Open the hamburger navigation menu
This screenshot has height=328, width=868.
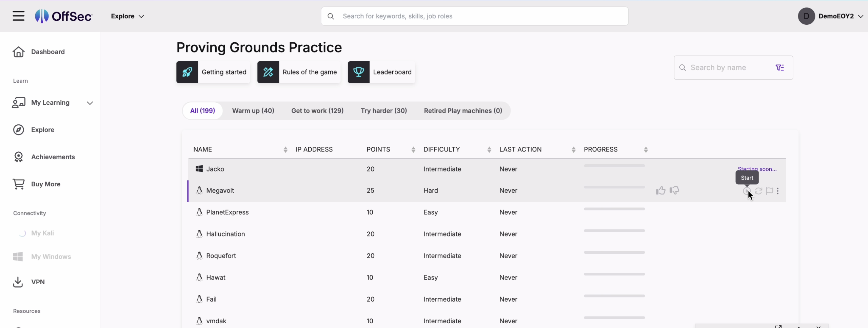pos(19,16)
